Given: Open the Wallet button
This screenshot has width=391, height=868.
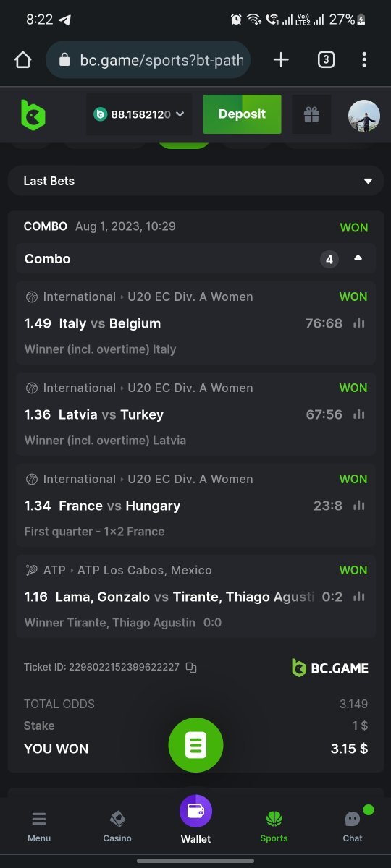Looking at the screenshot, I should click(195, 820).
